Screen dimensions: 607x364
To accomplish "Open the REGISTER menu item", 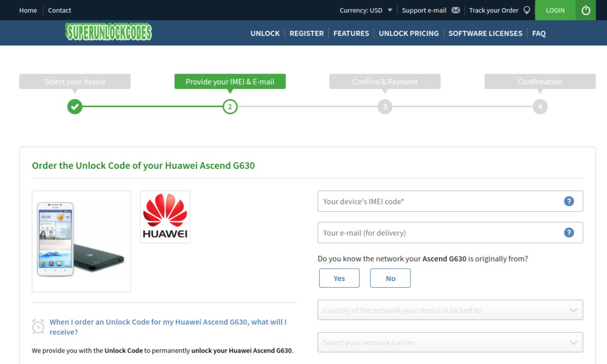I will 306,33.
